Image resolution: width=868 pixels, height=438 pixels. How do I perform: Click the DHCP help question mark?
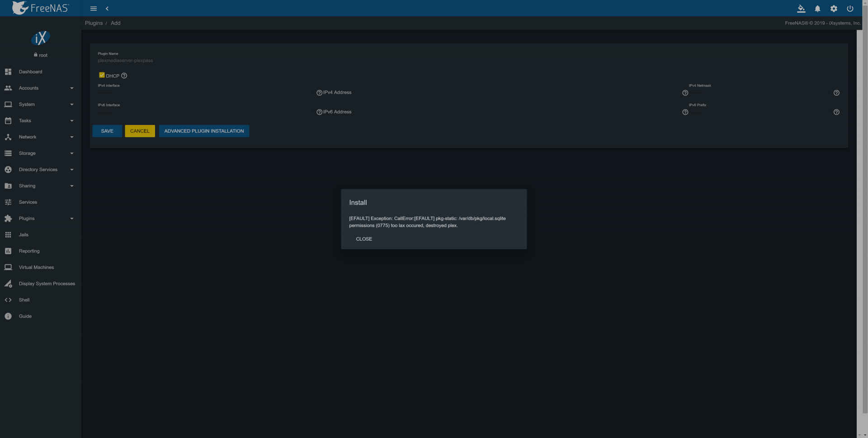pyautogui.click(x=124, y=76)
